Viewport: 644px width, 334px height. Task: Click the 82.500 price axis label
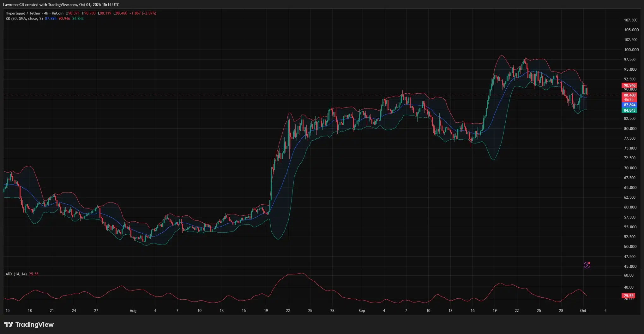tap(629, 119)
